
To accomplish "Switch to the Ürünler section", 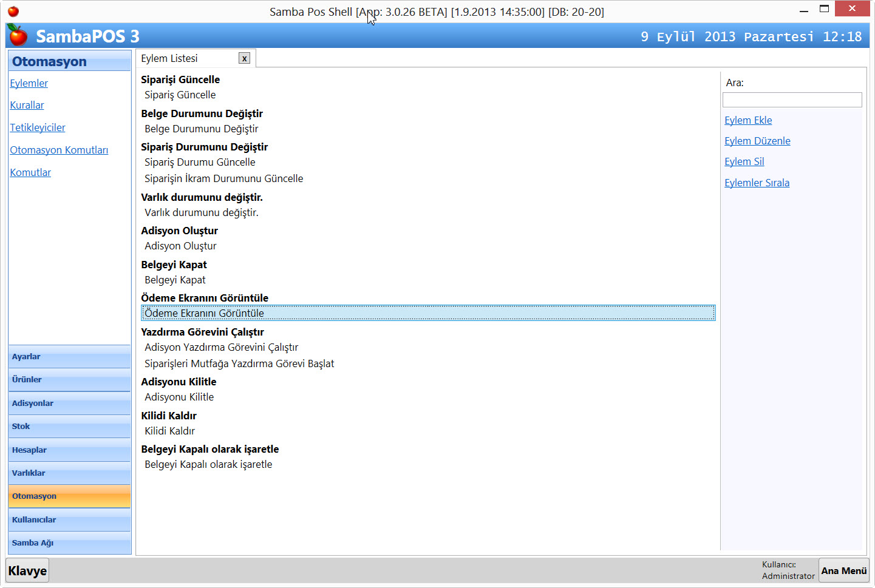I will pyautogui.click(x=69, y=380).
